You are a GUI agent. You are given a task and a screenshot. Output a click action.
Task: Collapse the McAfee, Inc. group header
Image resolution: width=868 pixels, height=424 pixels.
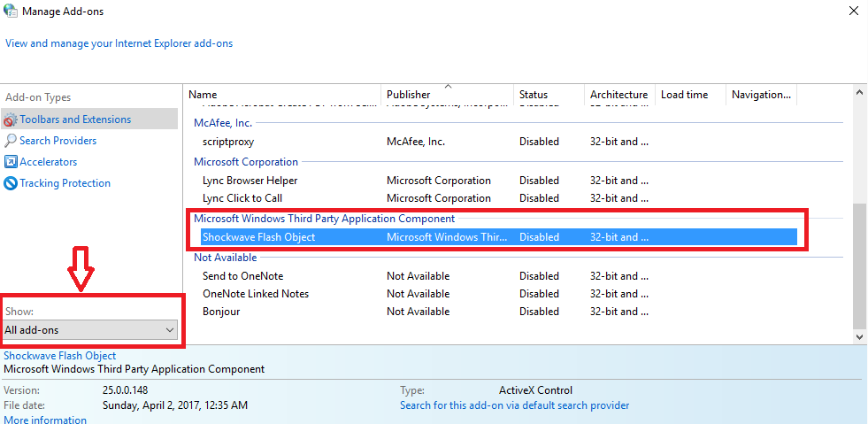[223, 123]
